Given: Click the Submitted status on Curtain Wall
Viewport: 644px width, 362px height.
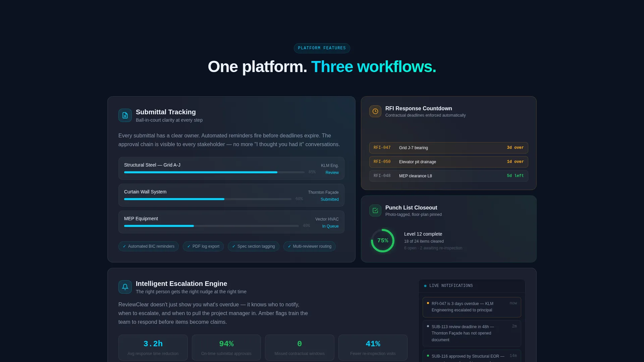Looking at the screenshot, I should [330, 199].
